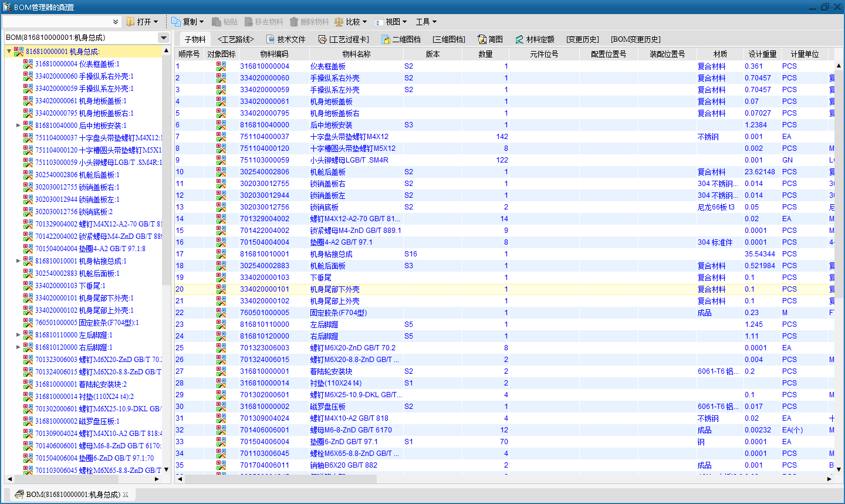Select tree item 334020000103 下垂尾
The image size is (845, 504).
pyautogui.click(x=70, y=286)
